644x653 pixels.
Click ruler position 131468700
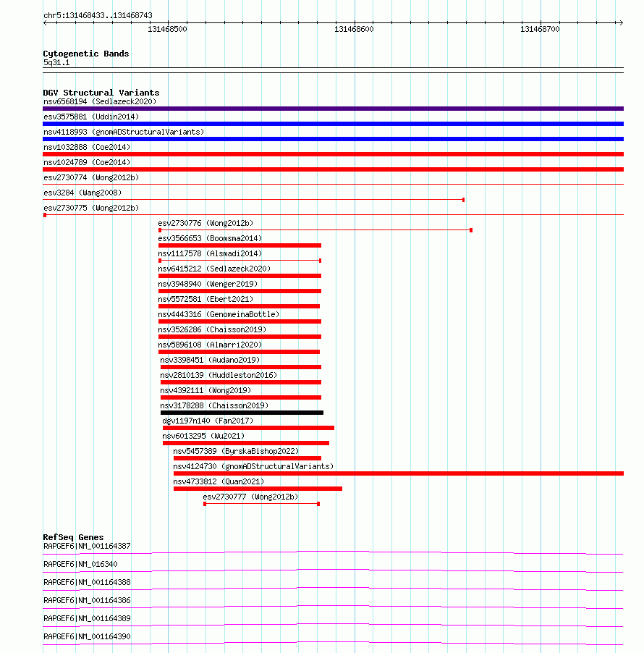pos(540,29)
